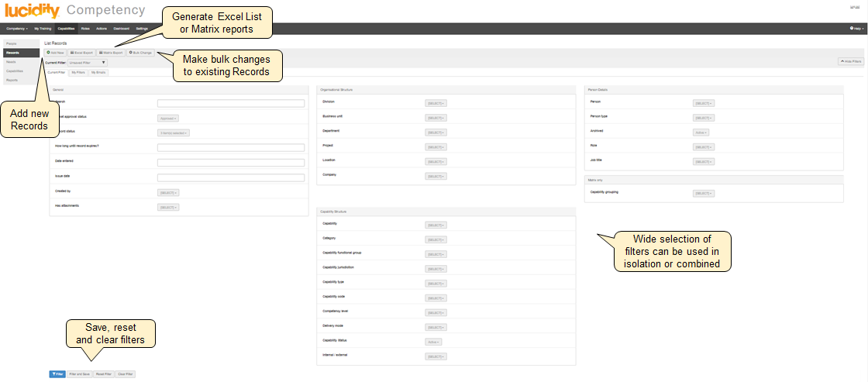Open the Bulk Change tool
The height and width of the screenshot is (382, 868).
(x=140, y=53)
